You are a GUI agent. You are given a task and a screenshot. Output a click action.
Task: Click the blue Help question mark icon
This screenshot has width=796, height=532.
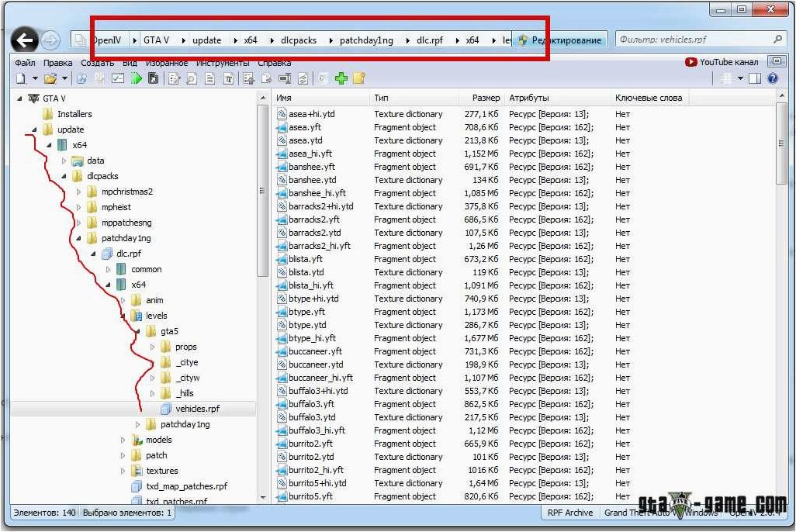tap(773, 78)
